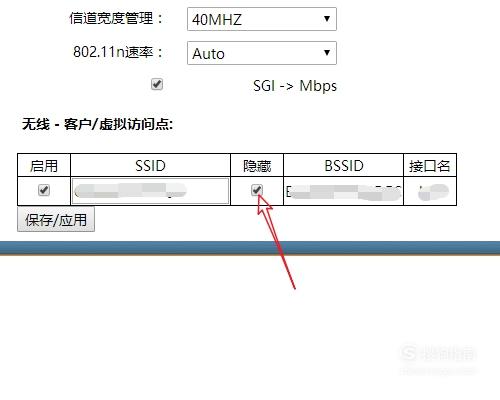500x400 pixels.
Task: Click the BSSID column header
Action: 344,165
